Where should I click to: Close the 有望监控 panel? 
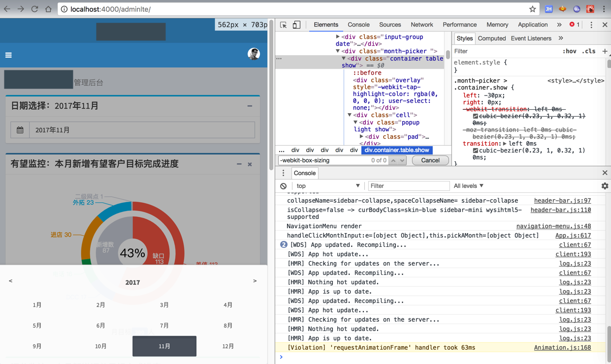[x=250, y=164]
